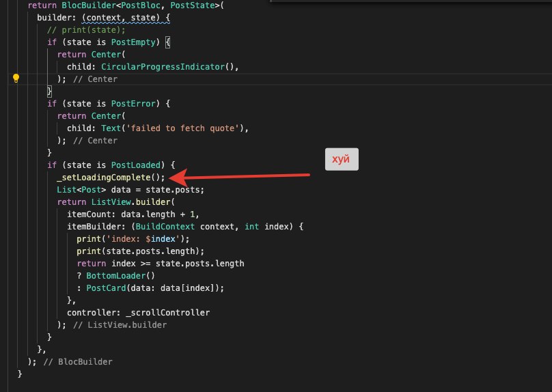Select the "PostBloc" type argument
The height and width of the screenshot is (392, 552).
pyautogui.click(x=141, y=5)
